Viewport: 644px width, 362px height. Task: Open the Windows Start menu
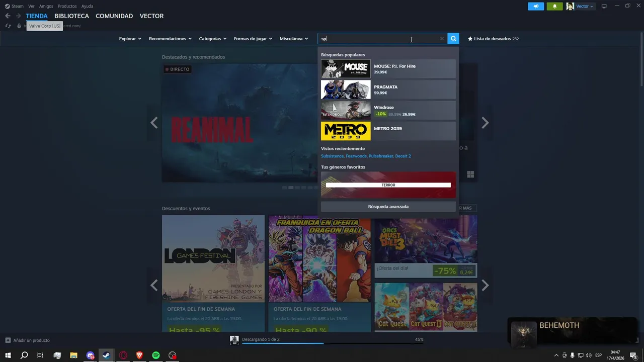pos(8,355)
